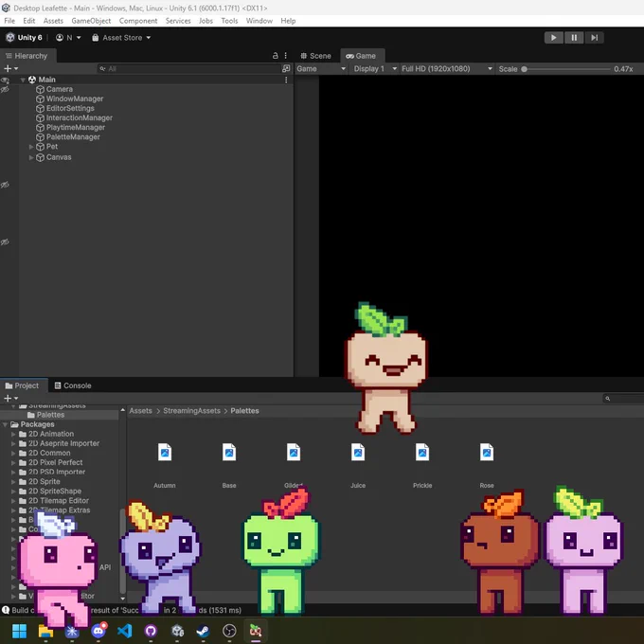Open the Windows Start menu
Image resolution: width=644 pixels, height=644 pixels.
(19, 631)
